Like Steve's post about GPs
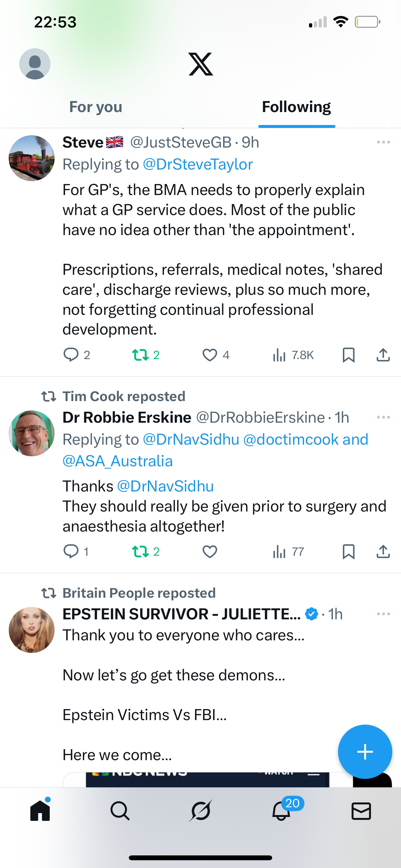Screen dimensions: 401x868 [x=210, y=355]
